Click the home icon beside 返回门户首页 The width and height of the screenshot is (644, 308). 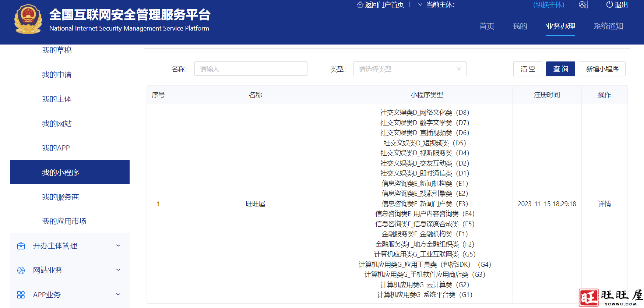(x=360, y=5)
